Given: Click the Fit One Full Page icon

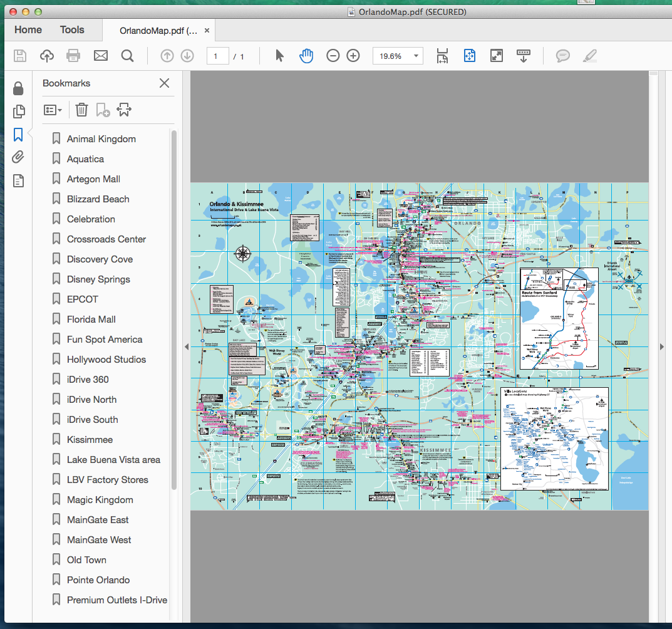Looking at the screenshot, I should click(470, 56).
